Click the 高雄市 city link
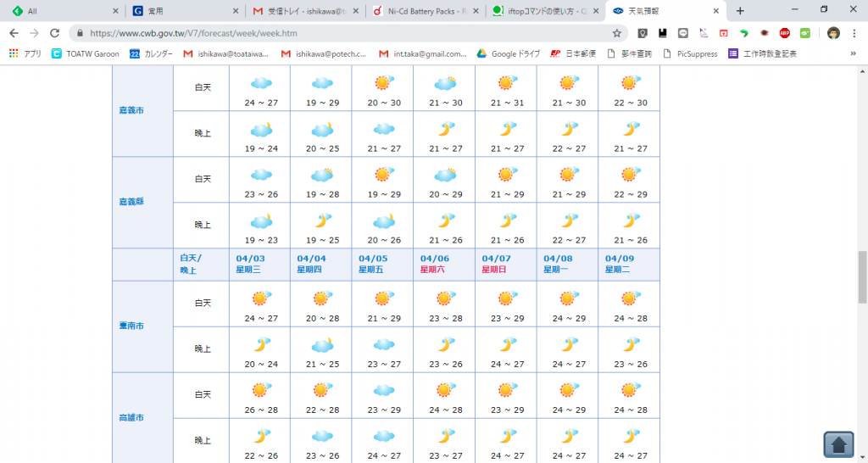 pos(131,417)
